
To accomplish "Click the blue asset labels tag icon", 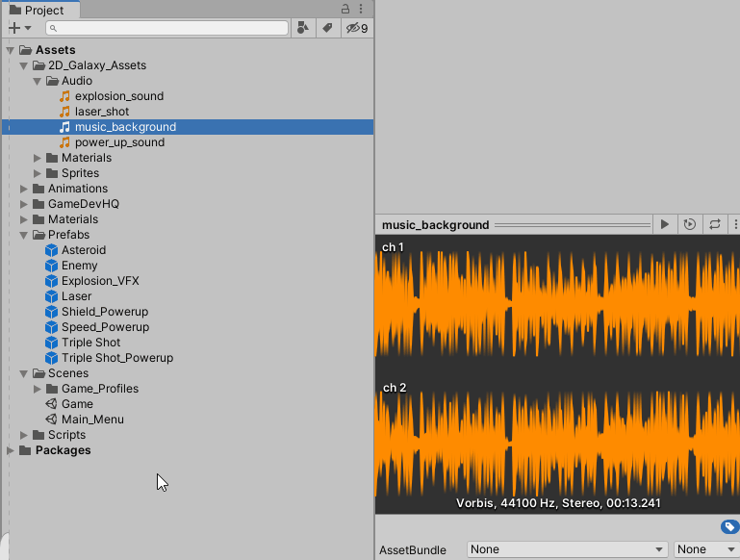I will (x=729, y=526).
